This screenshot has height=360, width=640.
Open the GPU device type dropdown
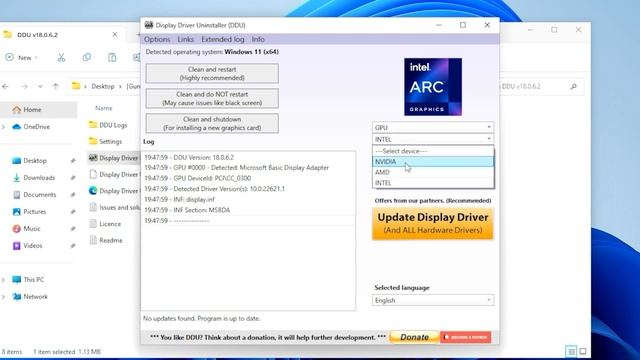[x=433, y=127]
